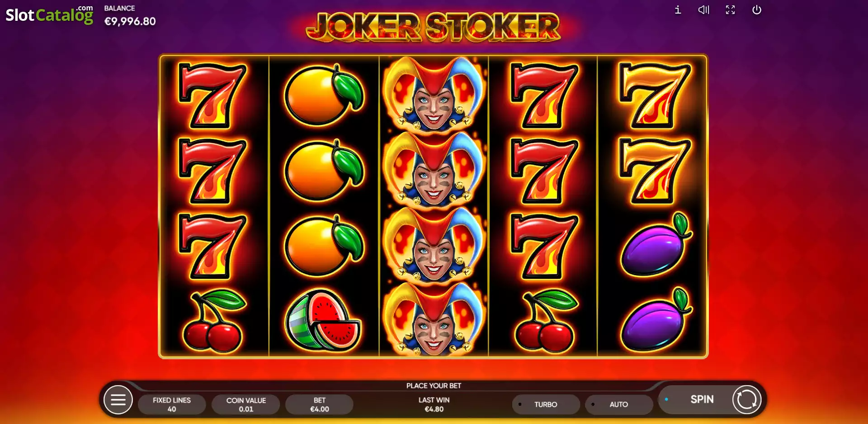Mute the game sound

(704, 10)
